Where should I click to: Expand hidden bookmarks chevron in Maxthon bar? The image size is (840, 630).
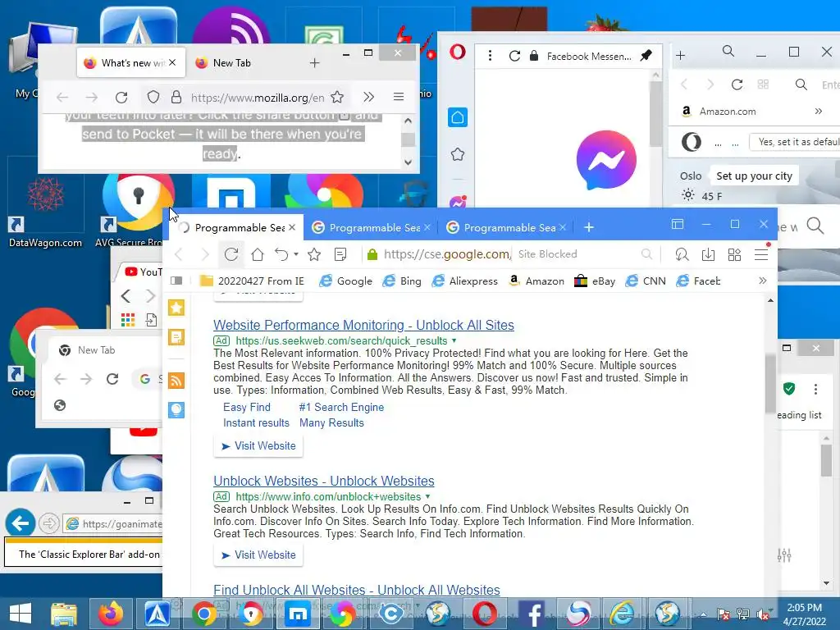point(763,281)
